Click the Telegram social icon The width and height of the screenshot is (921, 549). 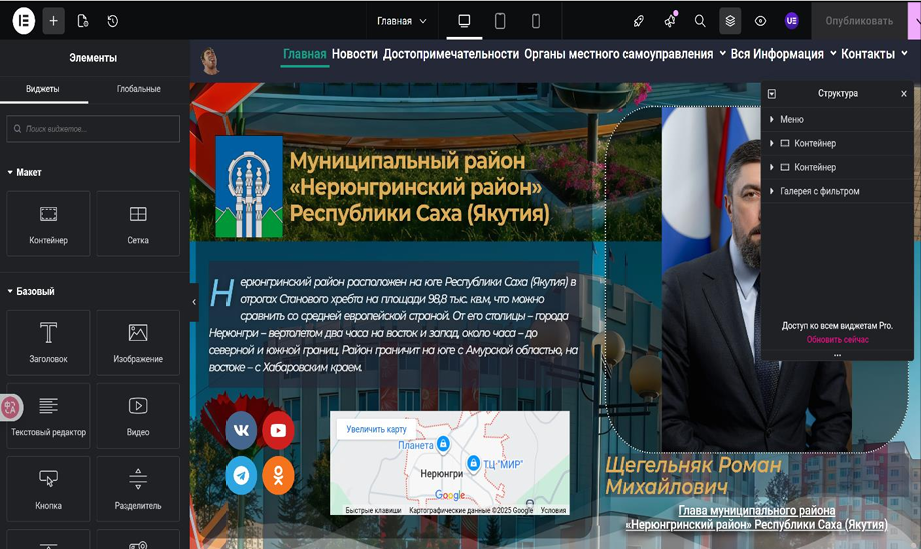pyautogui.click(x=241, y=476)
